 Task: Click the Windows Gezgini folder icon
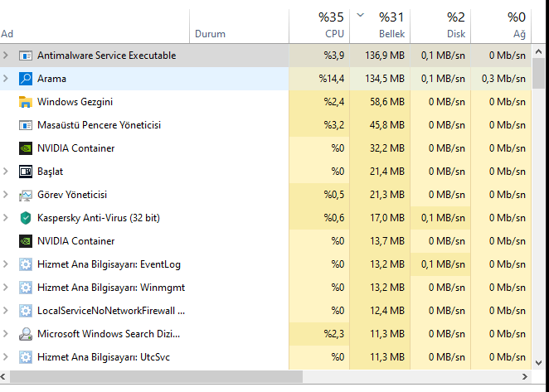pyautogui.click(x=25, y=102)
